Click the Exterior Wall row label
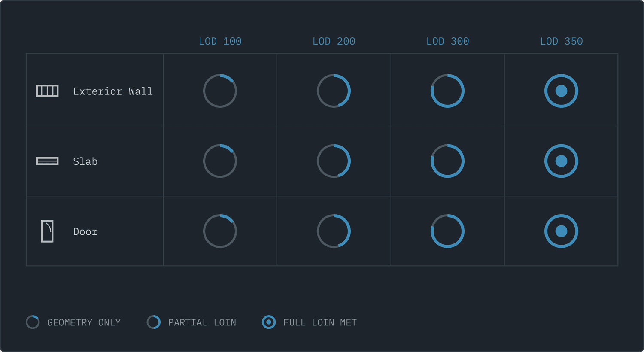The image size is (644, 352). (x=113, y=91)
